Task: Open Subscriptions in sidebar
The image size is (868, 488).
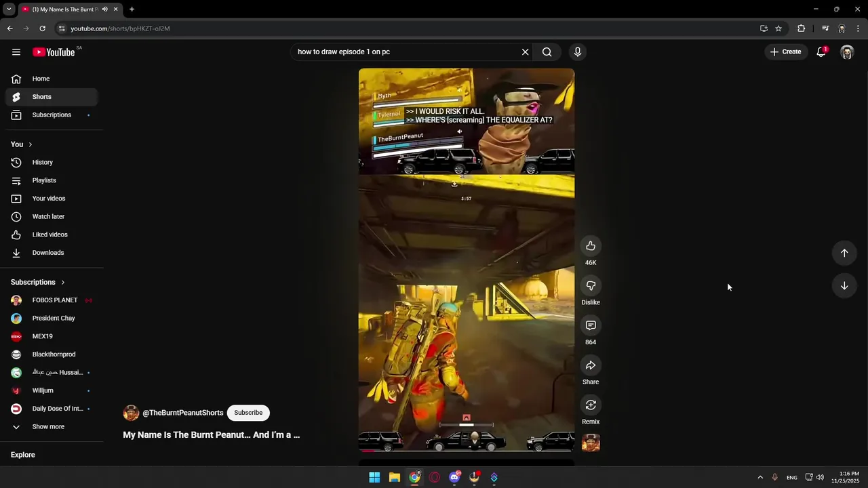Action: point(52,115)
